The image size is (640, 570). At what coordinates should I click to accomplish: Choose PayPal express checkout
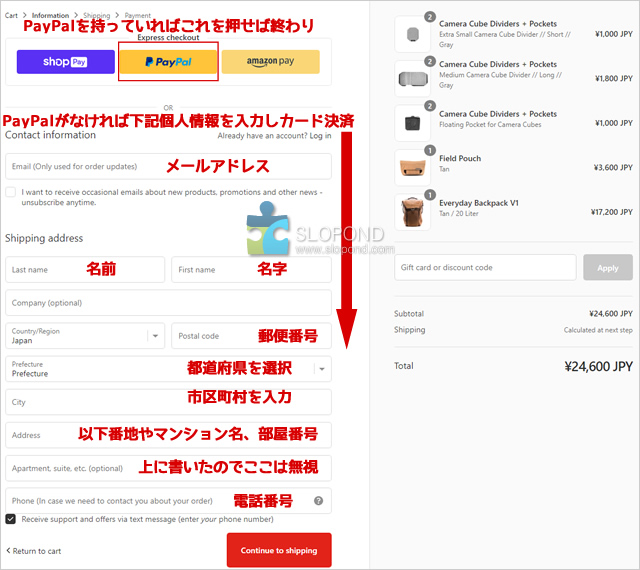[168, 62]
